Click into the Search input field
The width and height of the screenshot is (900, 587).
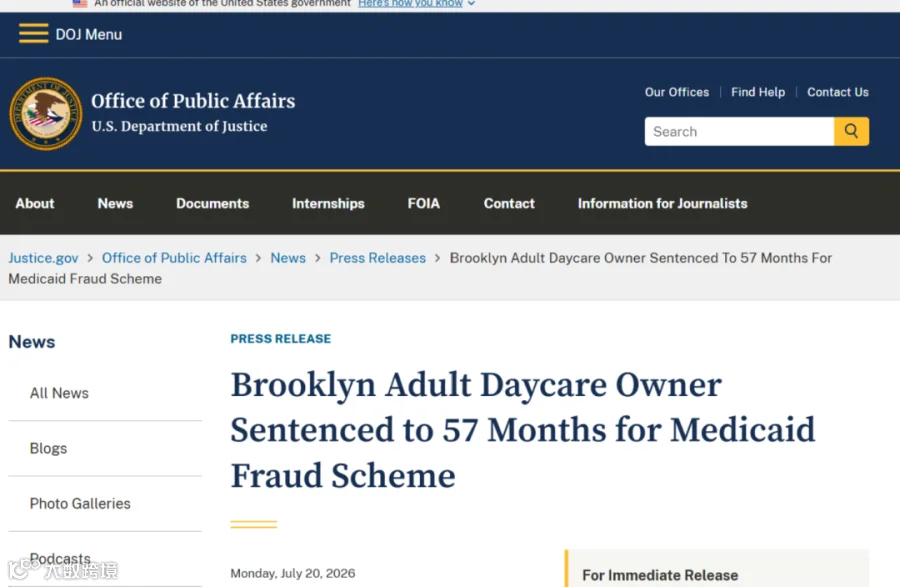[739, 131]
